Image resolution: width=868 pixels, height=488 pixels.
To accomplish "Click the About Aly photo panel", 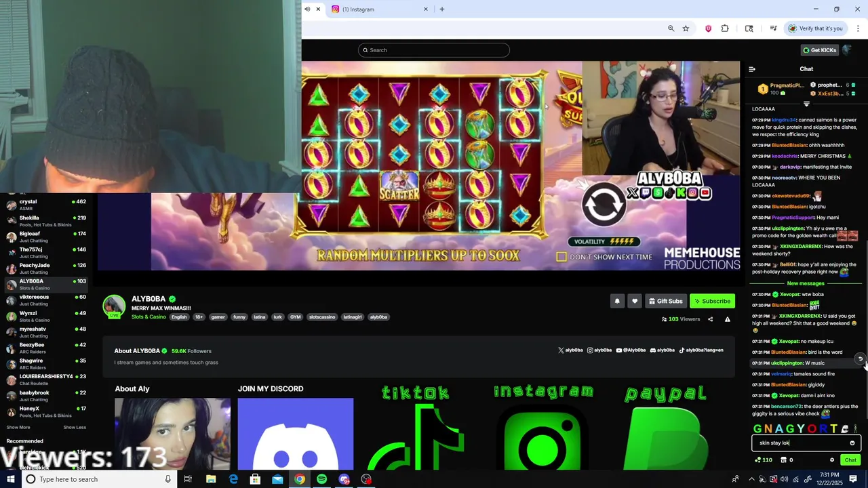I will pos(172,434).
